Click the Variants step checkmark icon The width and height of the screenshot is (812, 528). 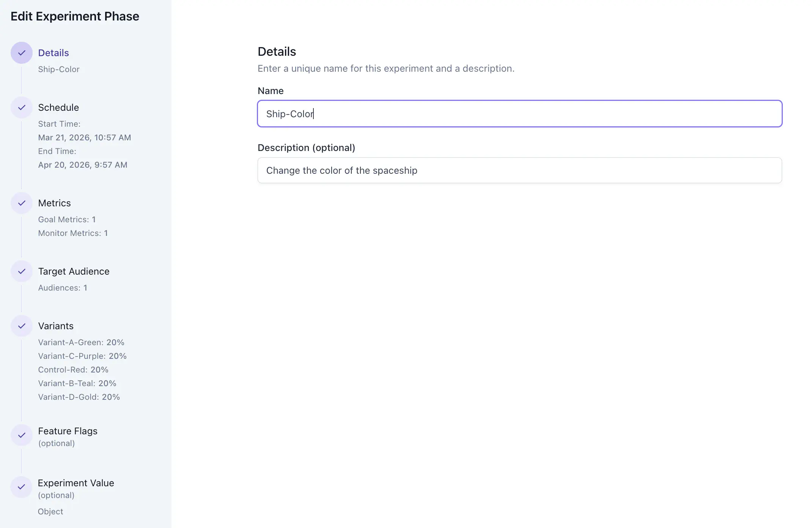(22, 326)
